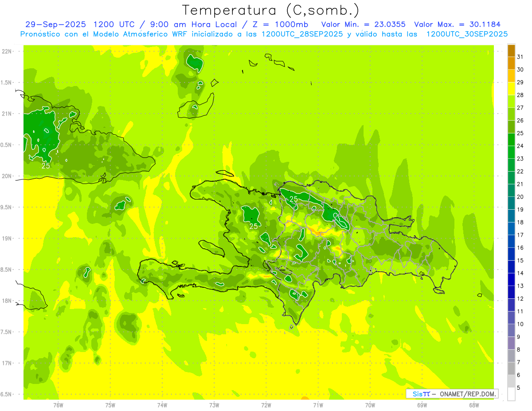The image size is (532, 411).
Task: Click the purple swatch between 8 and 9
Action: pyautogui.click(x=511, y=343)
